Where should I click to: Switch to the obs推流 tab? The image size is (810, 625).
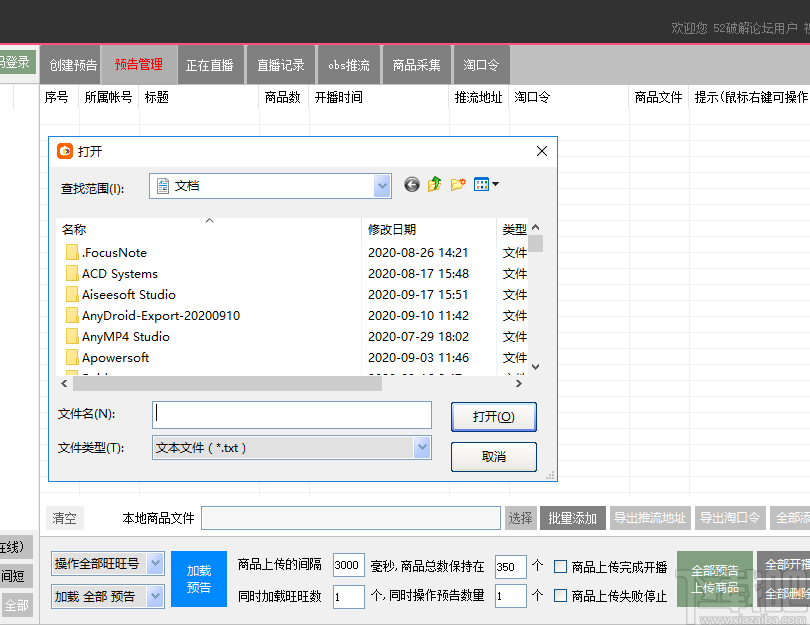tap(349, 65)
